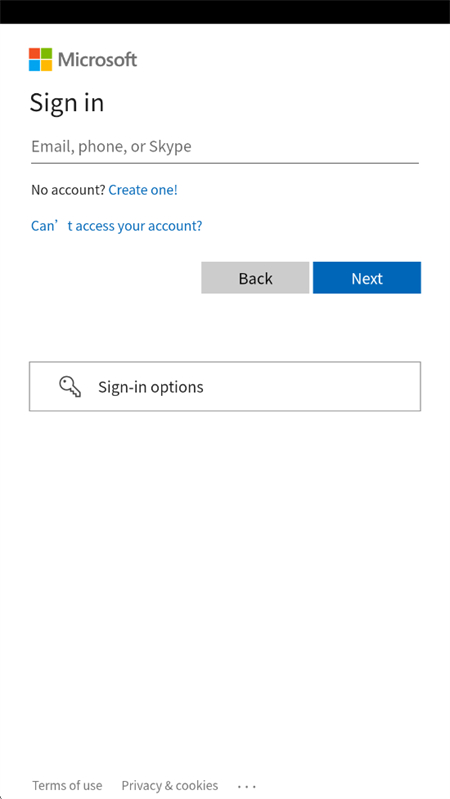Screen dimensions: 450x799
Task: Continue with the blue Next button
Action: [x=367, y=278]
